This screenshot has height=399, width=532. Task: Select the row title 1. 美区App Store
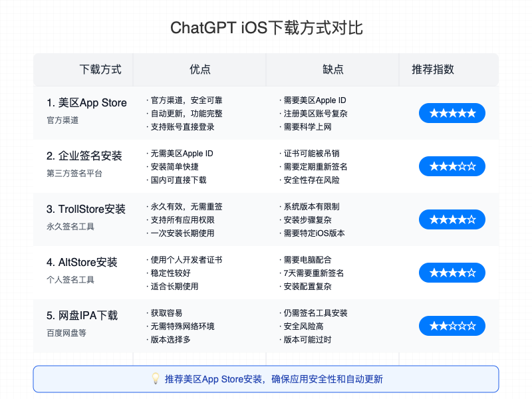[x=86, y=102]
